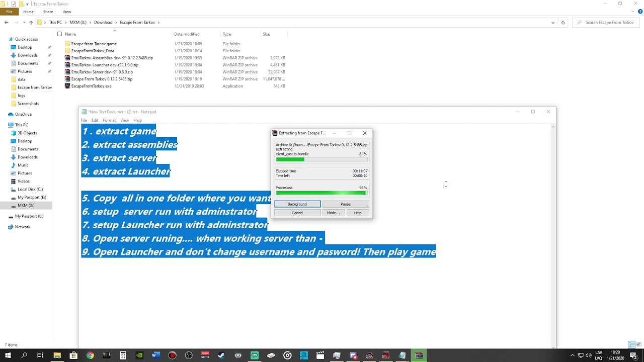Viewport: 644px width, 362px height.
Task: Go up one folder level in Explorer
Action: [x=31, y=22]
